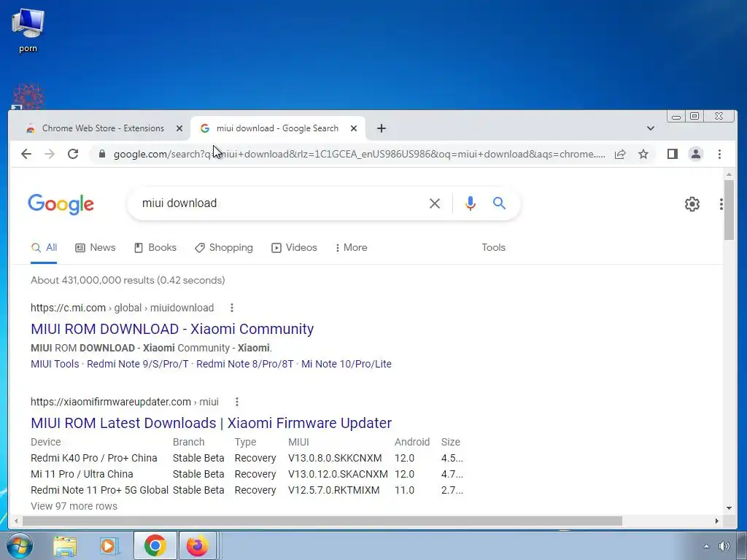The image size is (747, 560).
Task: Switch to Books results
Action: coord(155,248)
